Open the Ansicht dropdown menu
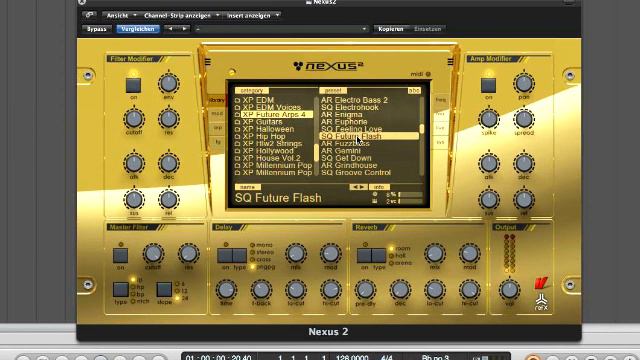Screen dimensions: 640x360 coord(121,16)
